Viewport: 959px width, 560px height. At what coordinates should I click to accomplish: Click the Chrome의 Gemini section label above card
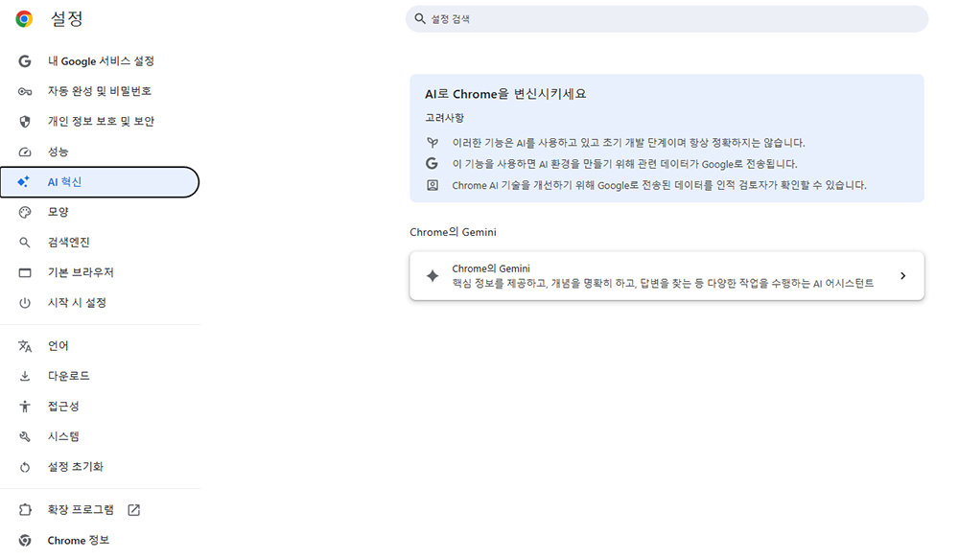[453, 232]
